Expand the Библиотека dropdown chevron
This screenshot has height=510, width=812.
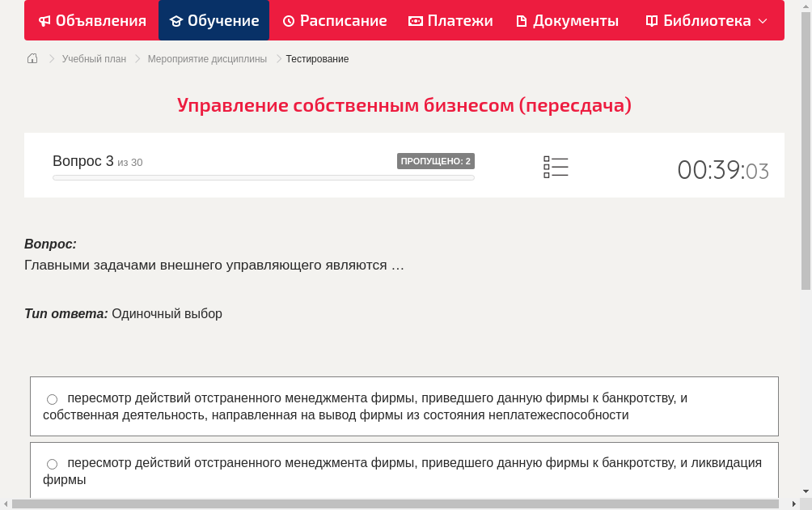(764, 20)
